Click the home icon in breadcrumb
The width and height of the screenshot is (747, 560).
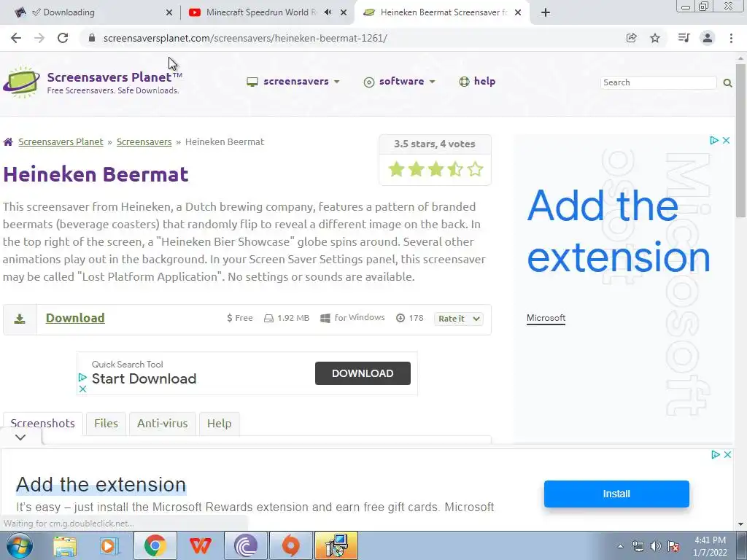pyautogui.click(x=8, y=142)
